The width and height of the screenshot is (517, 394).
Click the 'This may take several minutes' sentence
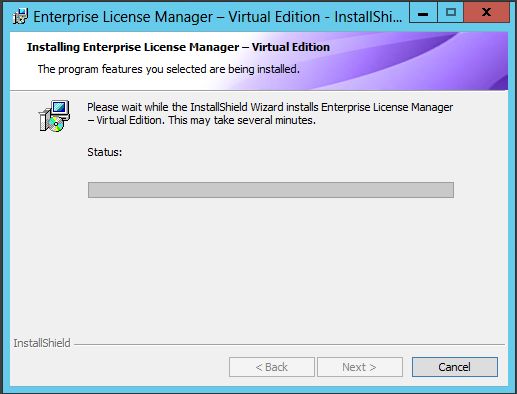click(x=242, y=120)
